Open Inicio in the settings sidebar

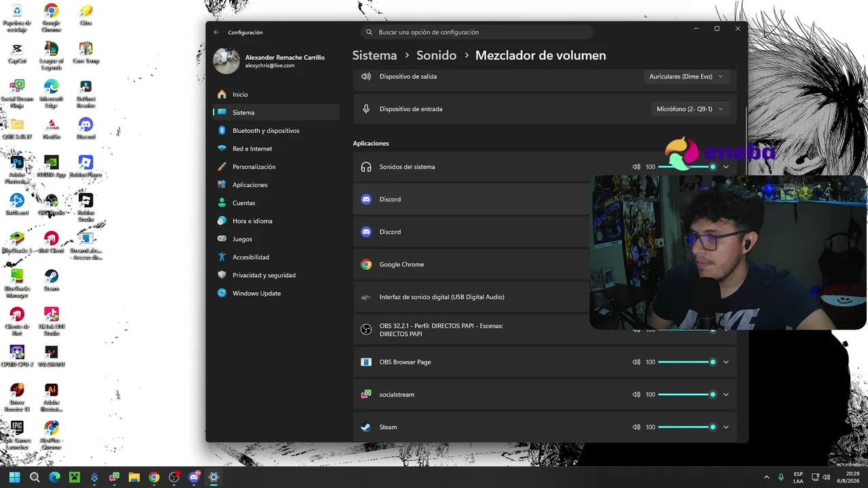276,94
